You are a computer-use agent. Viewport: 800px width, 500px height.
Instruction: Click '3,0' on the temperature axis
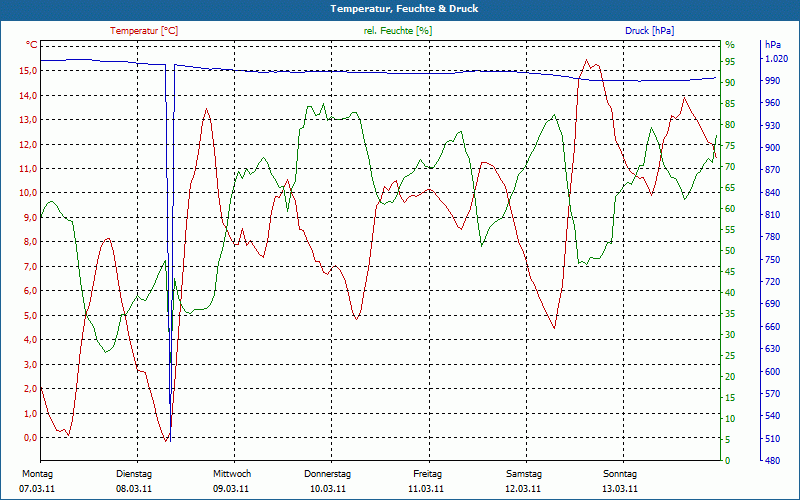click(30, 364)
